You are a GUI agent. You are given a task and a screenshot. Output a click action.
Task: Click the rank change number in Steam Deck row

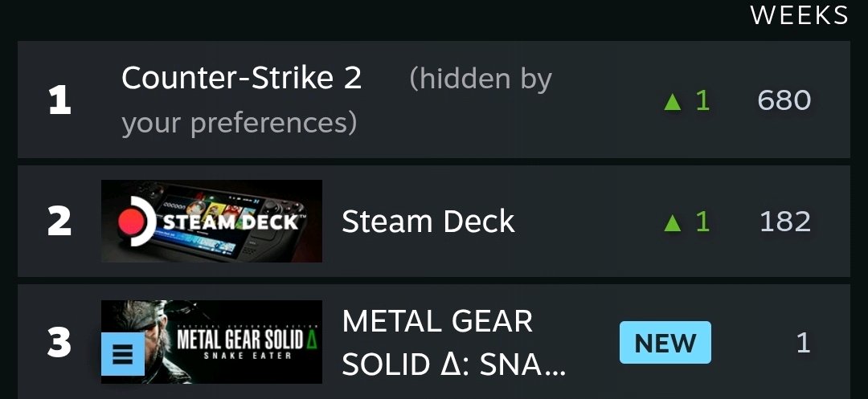(x=702, y=222)
